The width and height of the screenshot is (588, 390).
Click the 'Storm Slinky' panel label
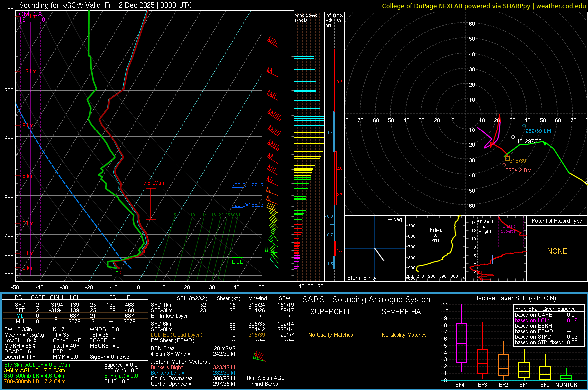pyautogui.click(x=361, y=278)
